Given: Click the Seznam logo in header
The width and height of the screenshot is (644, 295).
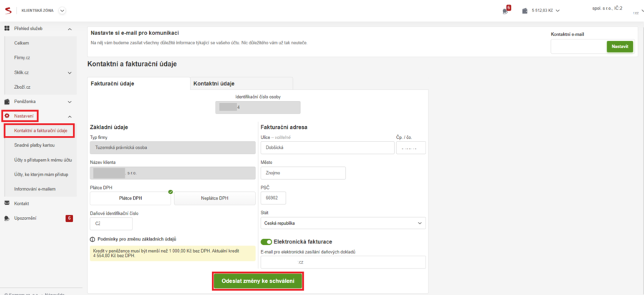Looking at the screenshot, I should tap(7, 10).
